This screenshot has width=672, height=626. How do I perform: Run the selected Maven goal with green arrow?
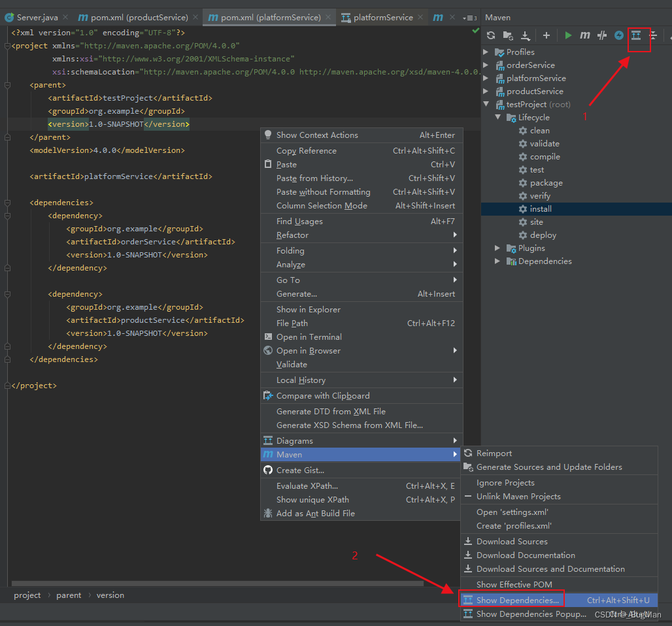(567, 35)
